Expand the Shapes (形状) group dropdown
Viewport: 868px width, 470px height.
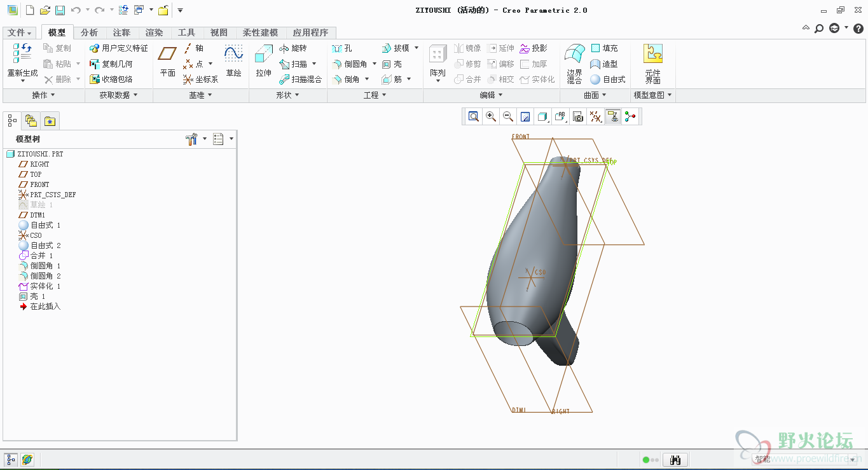(288, 95)
